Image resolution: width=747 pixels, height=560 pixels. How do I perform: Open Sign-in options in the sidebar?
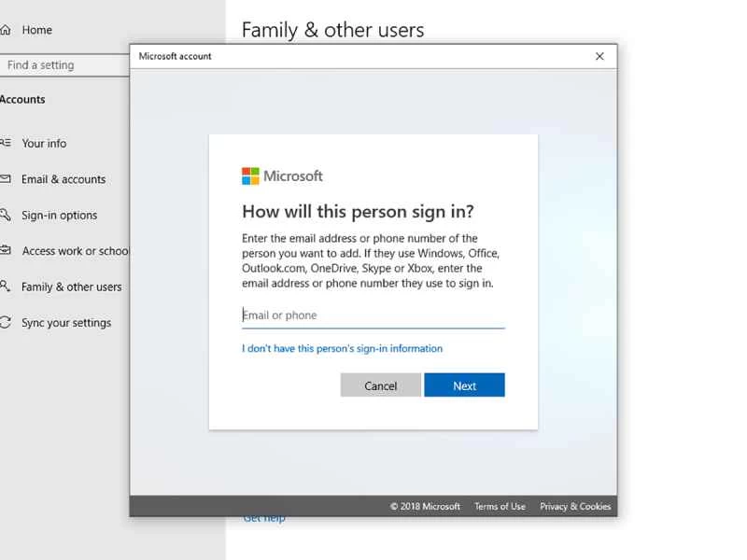[x=58, y=215]
